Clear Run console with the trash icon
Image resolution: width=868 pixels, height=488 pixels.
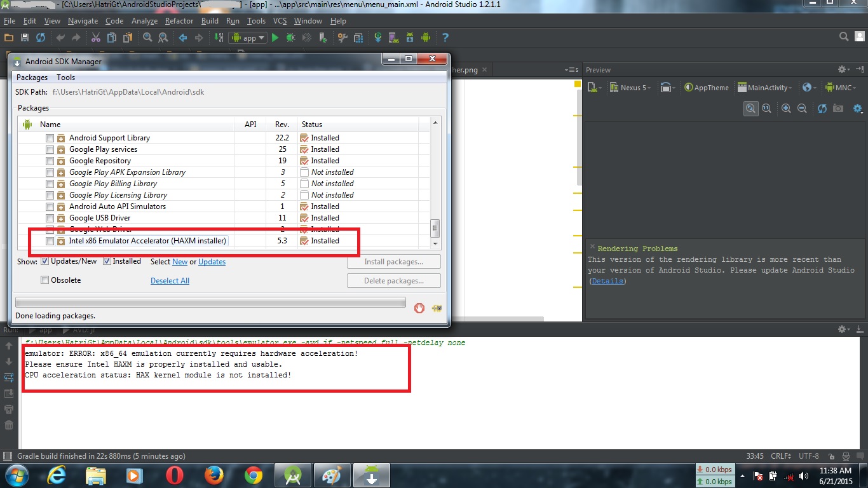pyautogui.click(x=9, y=425)
